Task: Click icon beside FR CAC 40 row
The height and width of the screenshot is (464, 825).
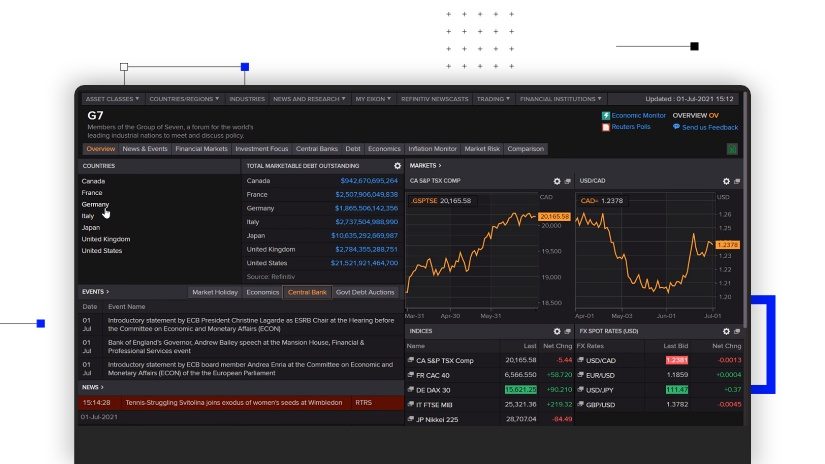Action: (410, 375)
